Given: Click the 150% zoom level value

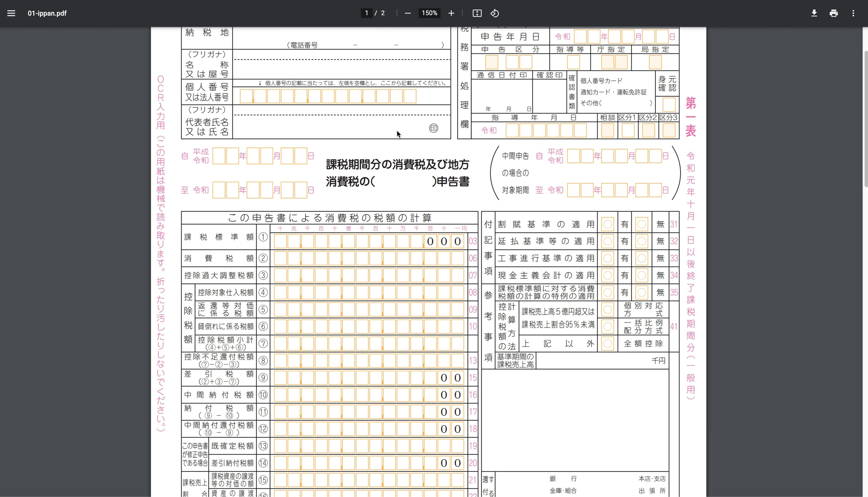Looking at the screenshot, I should point(429,13).
